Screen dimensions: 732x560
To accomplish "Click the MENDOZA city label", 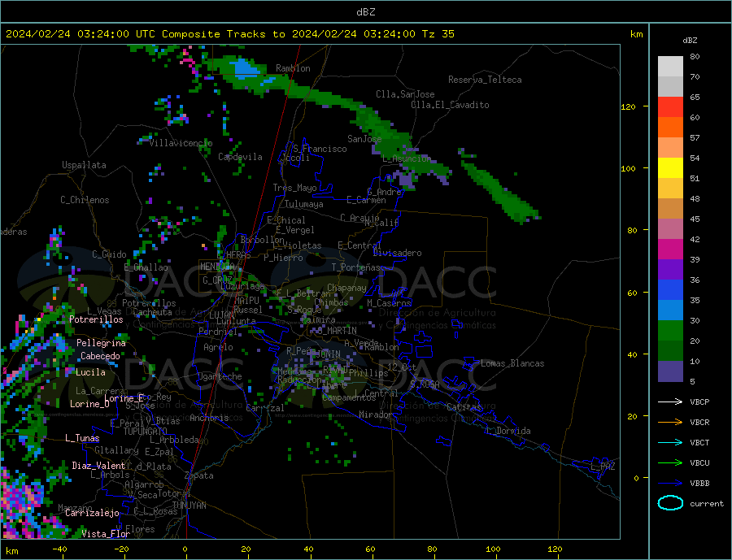I will click(218, 267).
